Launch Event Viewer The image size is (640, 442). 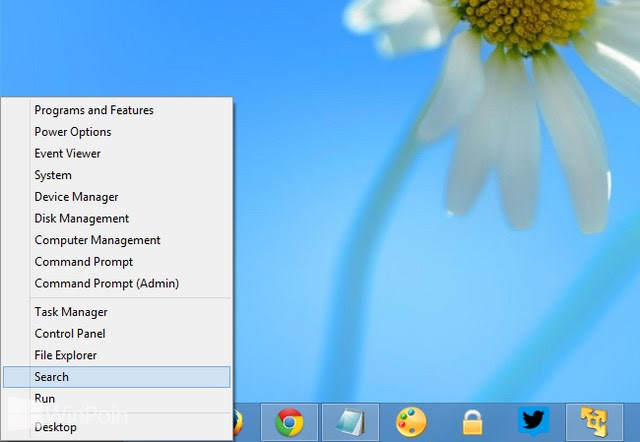click(x=118, y=153)
